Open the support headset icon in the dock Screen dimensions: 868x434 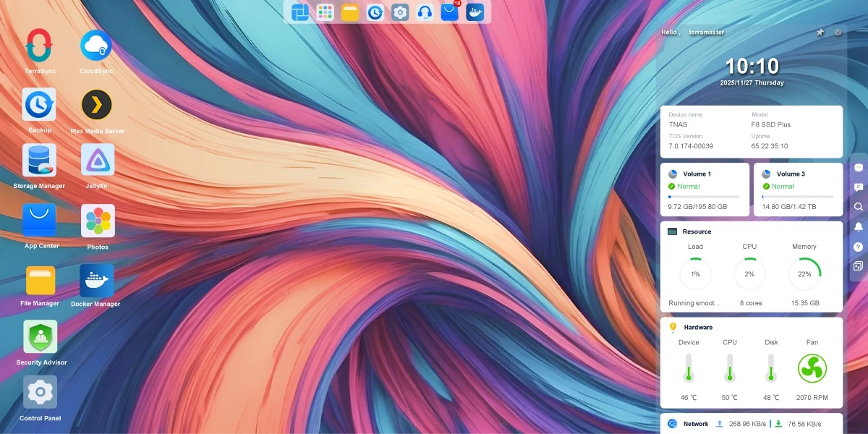point(425,12)
